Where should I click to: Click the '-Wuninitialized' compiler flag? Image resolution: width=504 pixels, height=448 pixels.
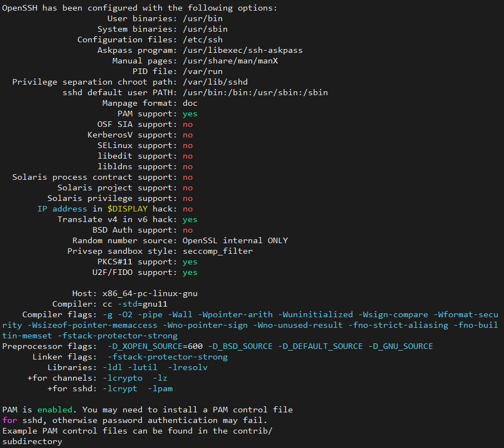coord(316,315)
